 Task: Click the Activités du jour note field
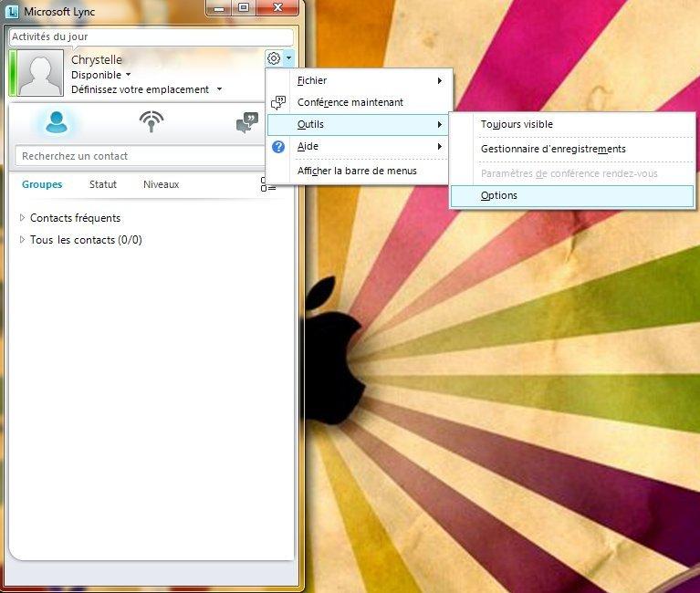click(x=151, y=36)
